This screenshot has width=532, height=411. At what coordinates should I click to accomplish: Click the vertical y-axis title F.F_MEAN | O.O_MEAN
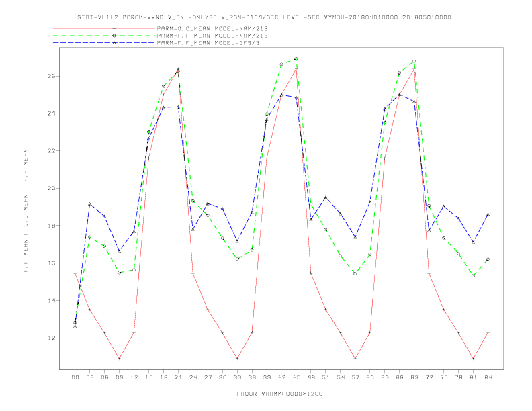click(x=26, y=211)
